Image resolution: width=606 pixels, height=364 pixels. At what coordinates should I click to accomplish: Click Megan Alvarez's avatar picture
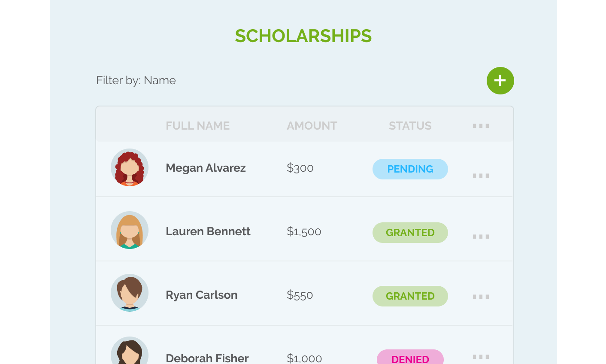[130, 167]
